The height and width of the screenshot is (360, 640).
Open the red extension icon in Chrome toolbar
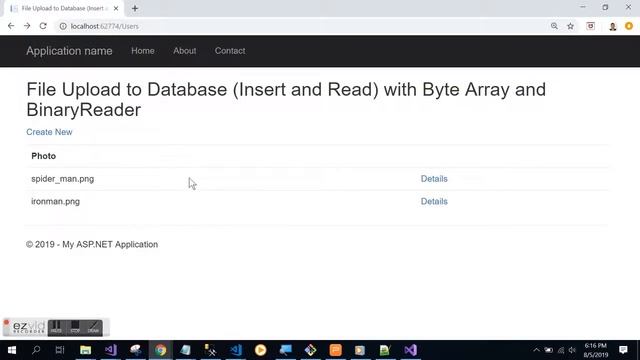pyautogui.click(x=591, y=26)
